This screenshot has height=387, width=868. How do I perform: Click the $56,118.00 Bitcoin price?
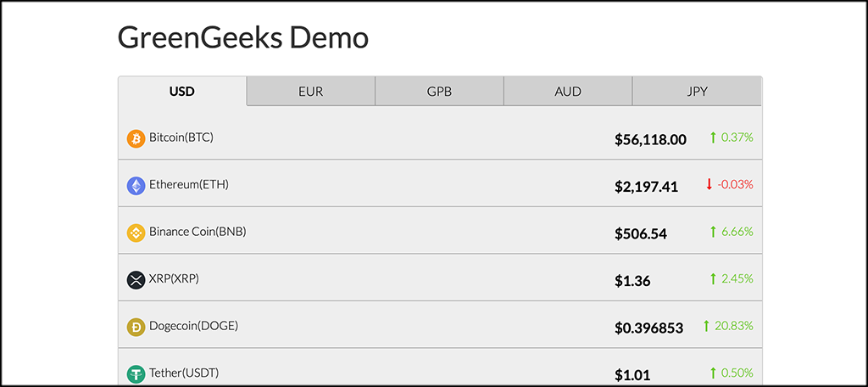(x=650, y=140)
